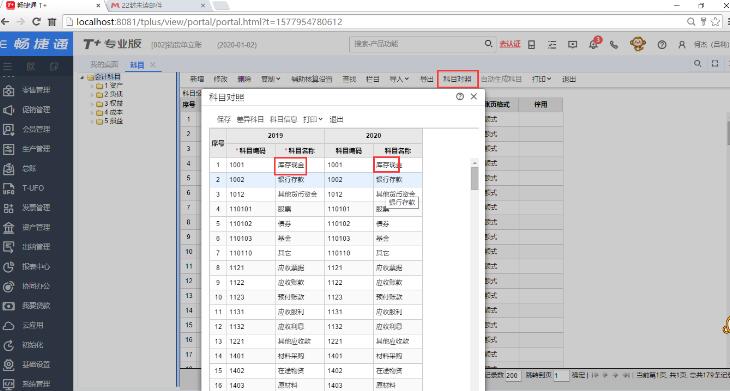
Task: Click the red 去认证 link
Action: point(510,44)
